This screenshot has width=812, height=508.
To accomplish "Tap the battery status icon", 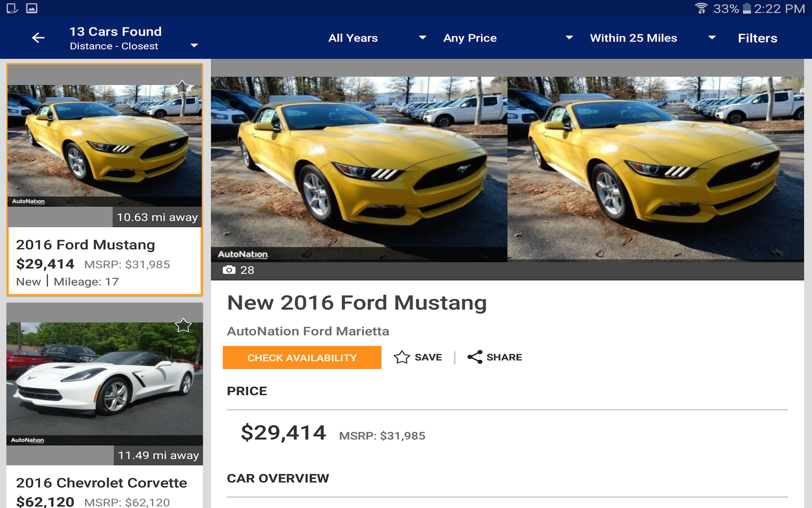I will point(747,8).
